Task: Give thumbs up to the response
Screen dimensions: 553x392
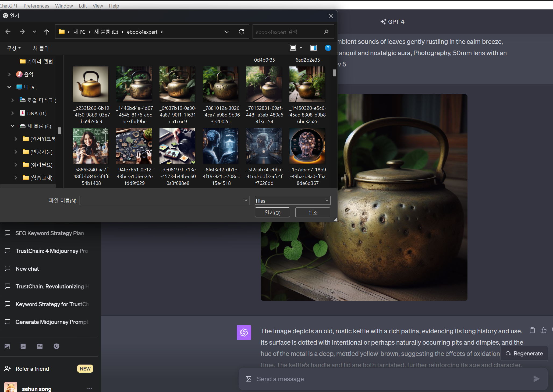Action: pos(543,330)
